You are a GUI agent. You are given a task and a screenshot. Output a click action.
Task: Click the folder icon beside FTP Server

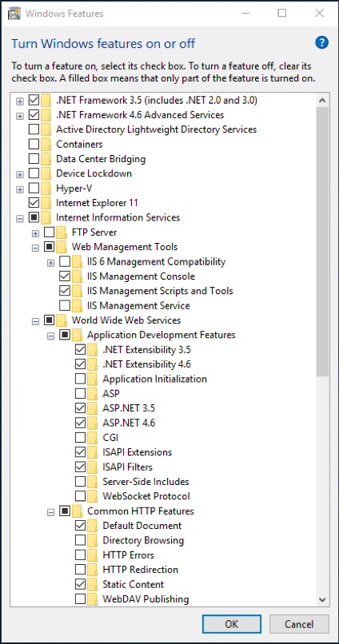point(62,233)
